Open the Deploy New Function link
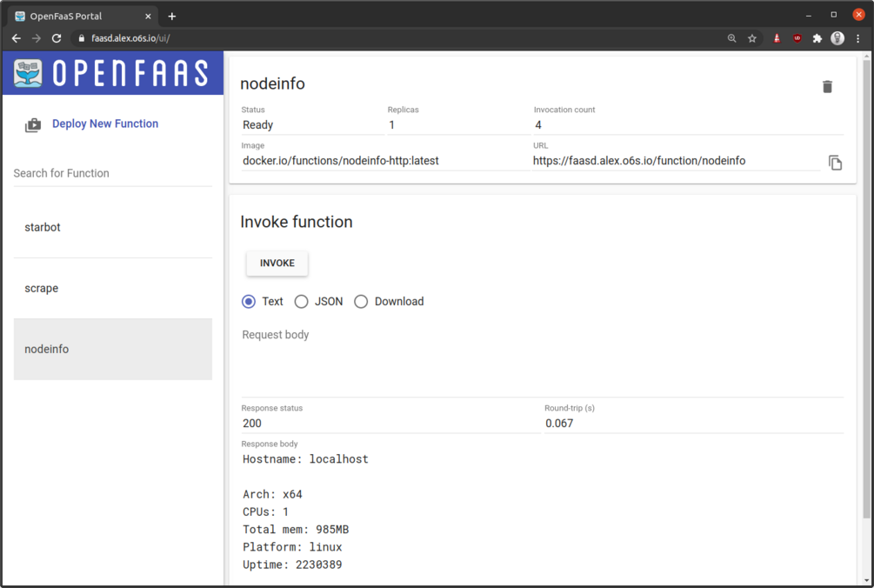Screen dimensions: 874x588 [x=105, y=124]
